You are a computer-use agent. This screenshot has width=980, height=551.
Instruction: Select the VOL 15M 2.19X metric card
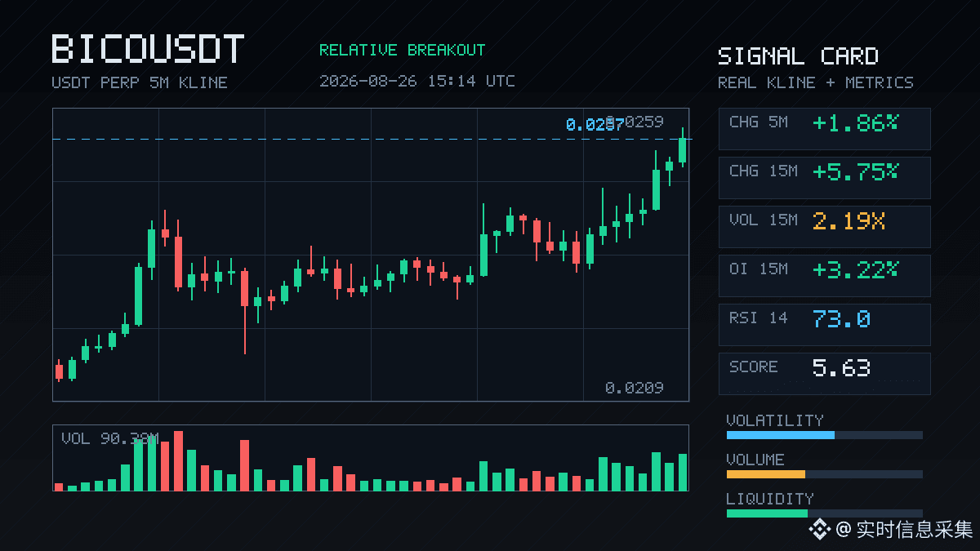[824, 226]
